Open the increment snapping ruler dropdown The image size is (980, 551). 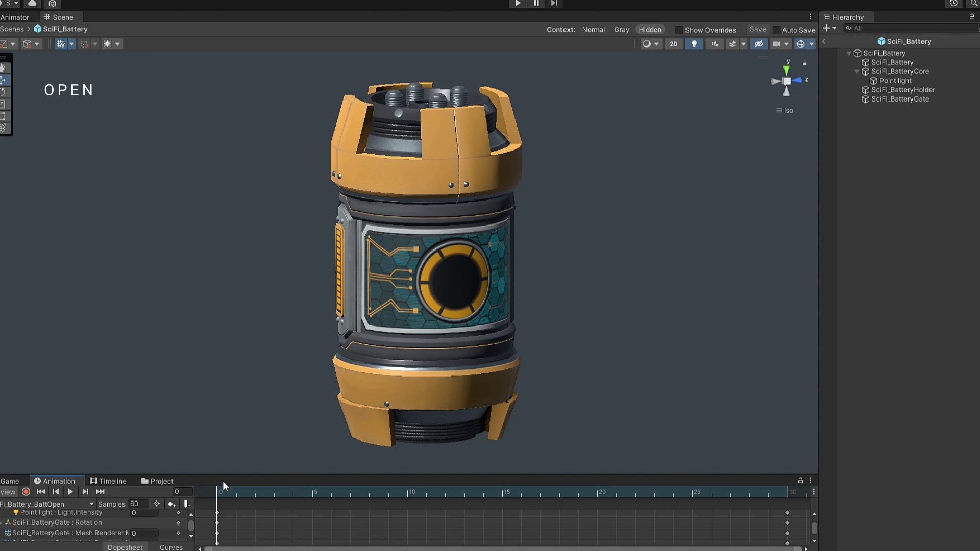pos(112,44)
